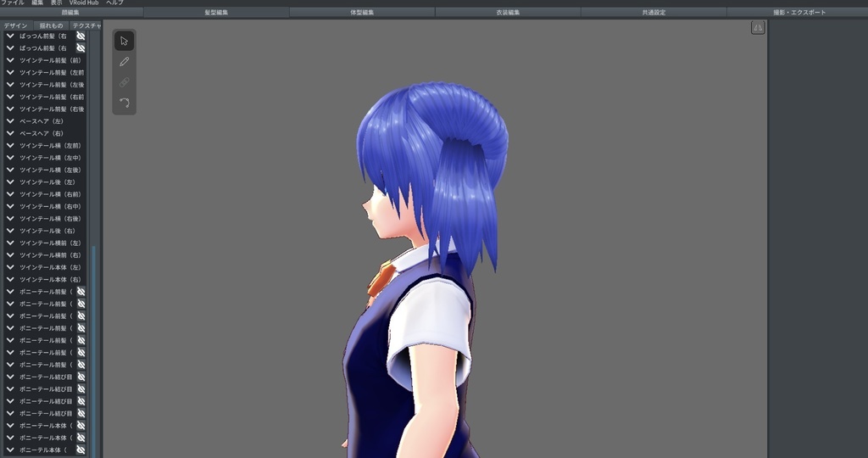Select the ツインテール横（右前） row
868x458 pixels.
(x=46, y=194)
